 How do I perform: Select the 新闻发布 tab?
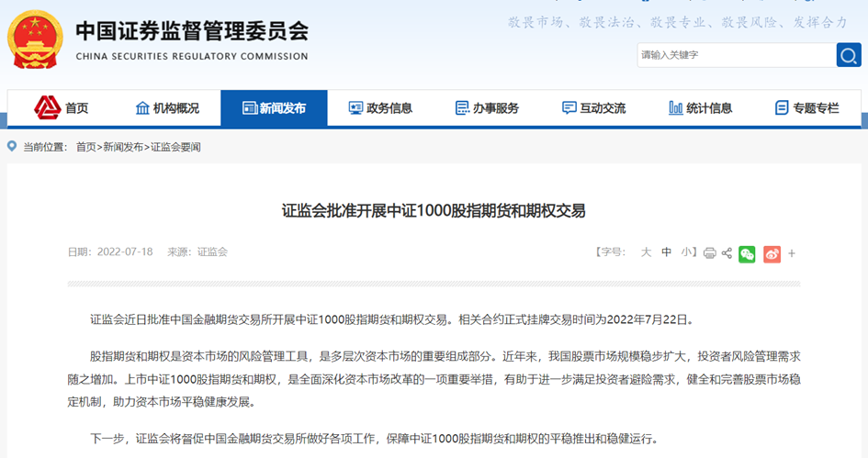click(274, 108)
